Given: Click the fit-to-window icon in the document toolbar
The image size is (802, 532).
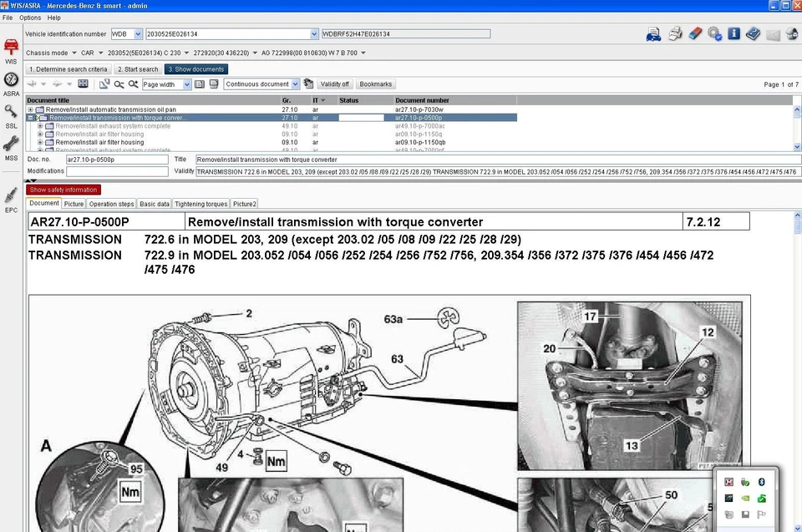Looking at the screenshot, I should point(82,84).
